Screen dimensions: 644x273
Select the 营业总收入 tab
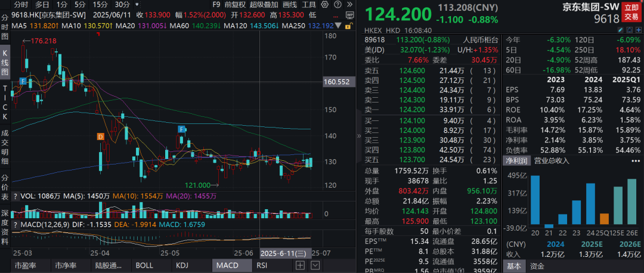pyautogui.click(x=552, y=160)
